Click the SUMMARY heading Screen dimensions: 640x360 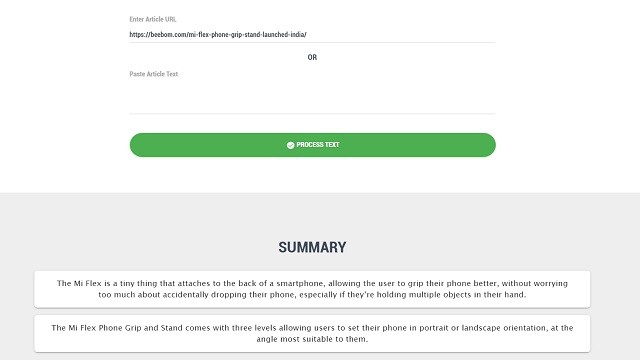[x=312, y=247]
